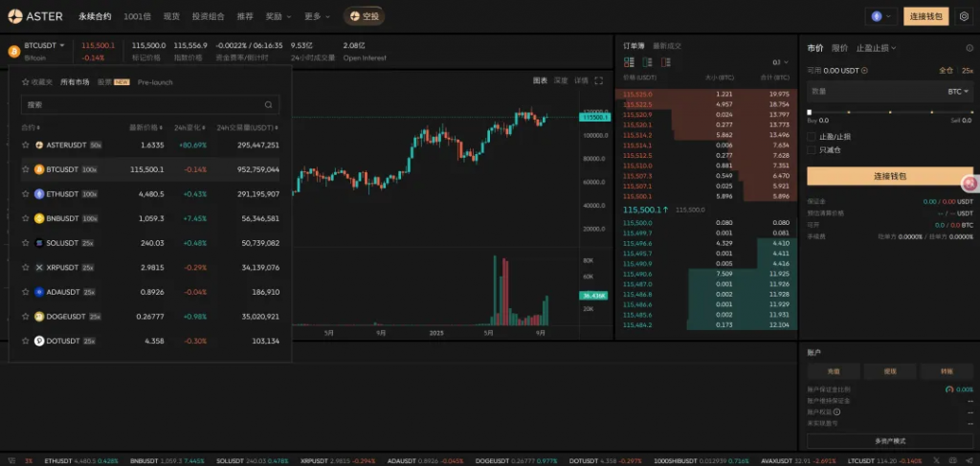This screenshot has height=466, width=980.
Task: Star the BTCUSDT row as favorite
Action: [26, 169]
